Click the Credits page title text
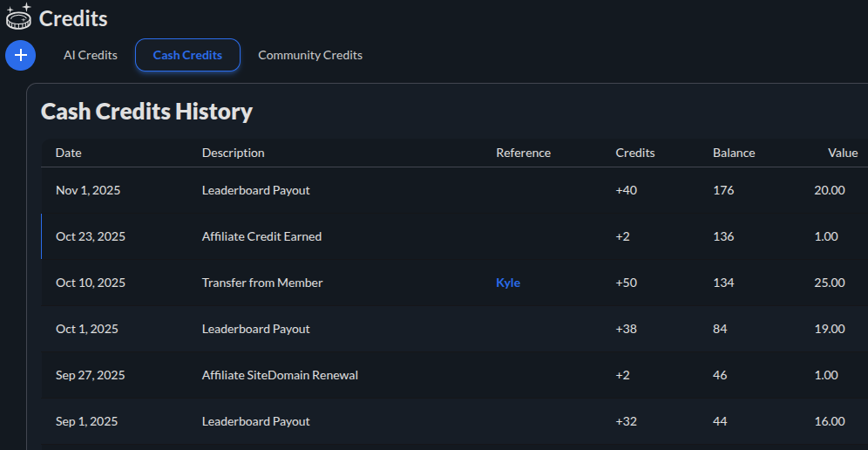The width and height of the screenshot is (868, 450). point(73,17)
